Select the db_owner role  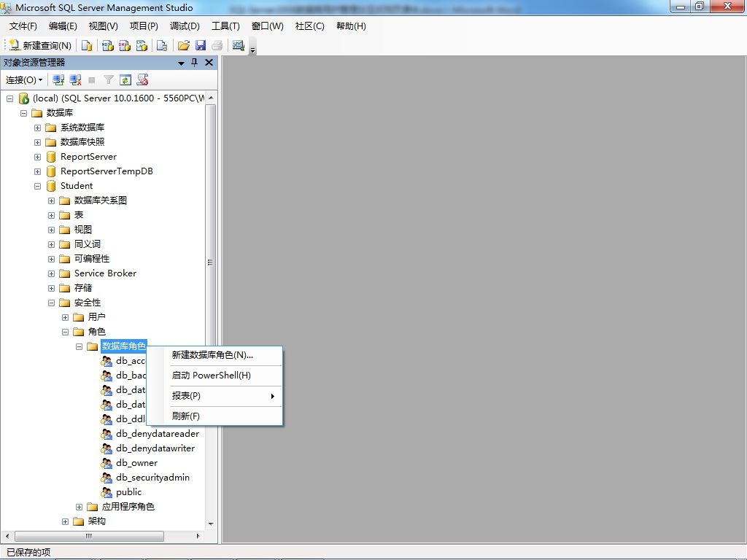(x=136, y=463)
